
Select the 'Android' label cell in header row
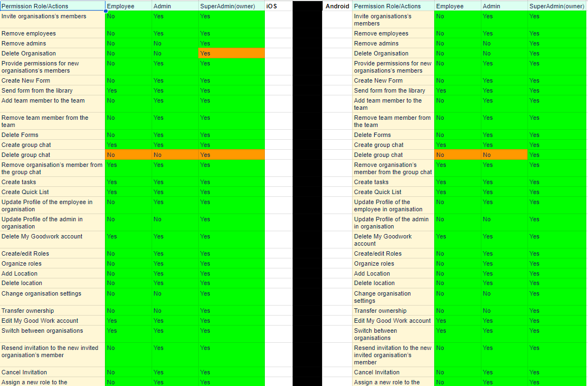coord(337,6)
